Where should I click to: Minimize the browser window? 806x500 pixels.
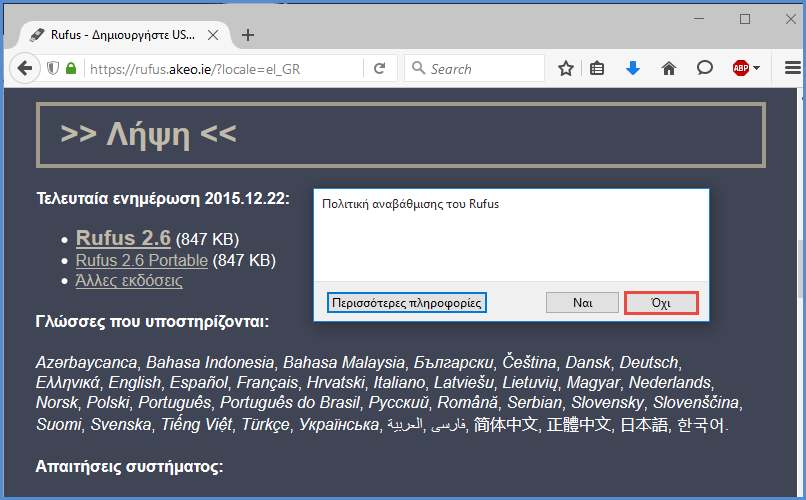click(699, 19)
